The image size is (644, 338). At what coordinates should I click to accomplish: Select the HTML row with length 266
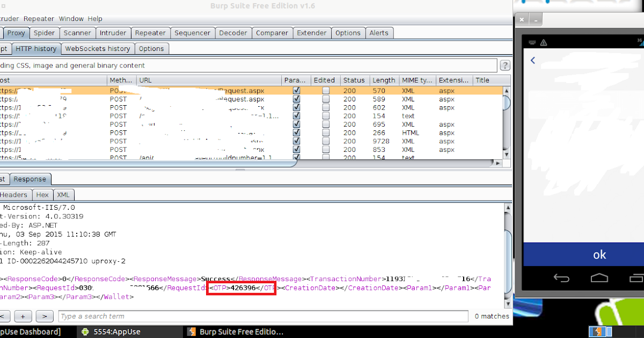pyautogui.click(x=252, y=133)
